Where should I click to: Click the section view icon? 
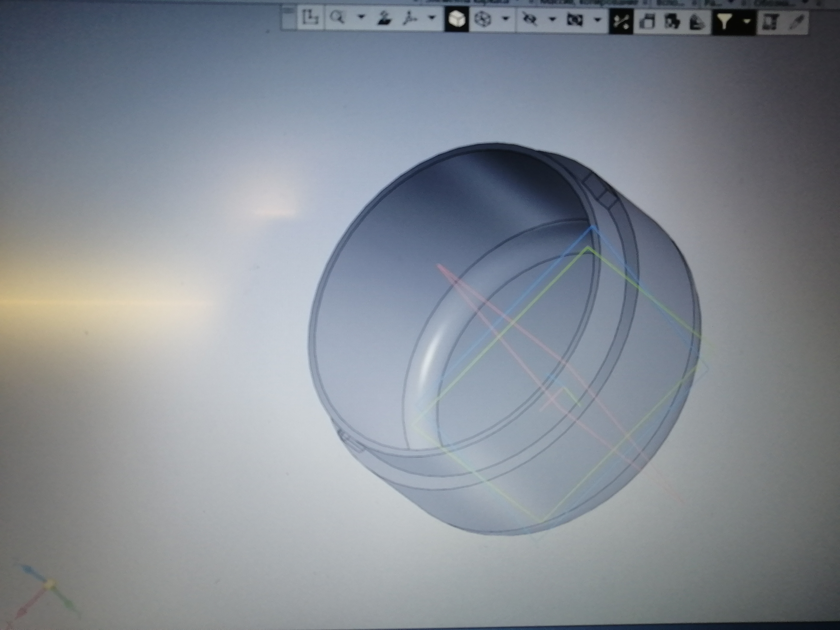point(575,20)
